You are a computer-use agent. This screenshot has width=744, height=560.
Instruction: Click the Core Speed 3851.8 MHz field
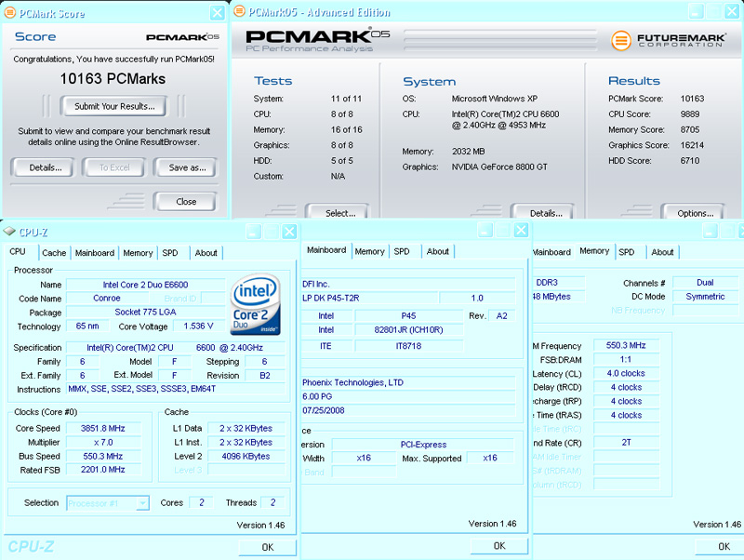[x=103, y=428]
